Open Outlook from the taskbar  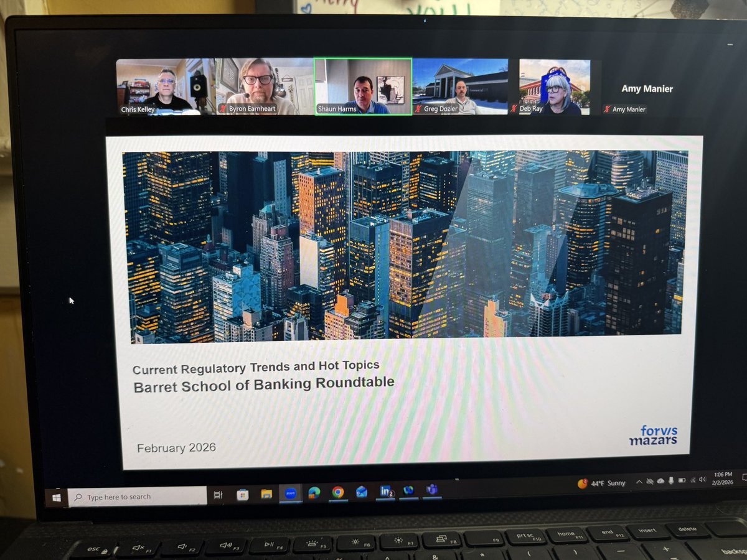(361, 492)
